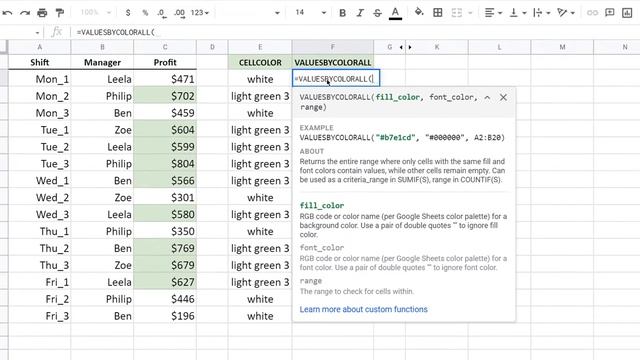
Task: Select the $804 profit cell
Action: pos(165,164)
